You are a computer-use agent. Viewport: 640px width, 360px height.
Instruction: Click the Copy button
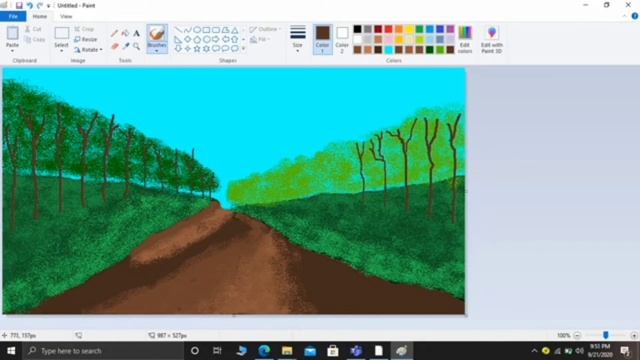click(x=35, y=40)
